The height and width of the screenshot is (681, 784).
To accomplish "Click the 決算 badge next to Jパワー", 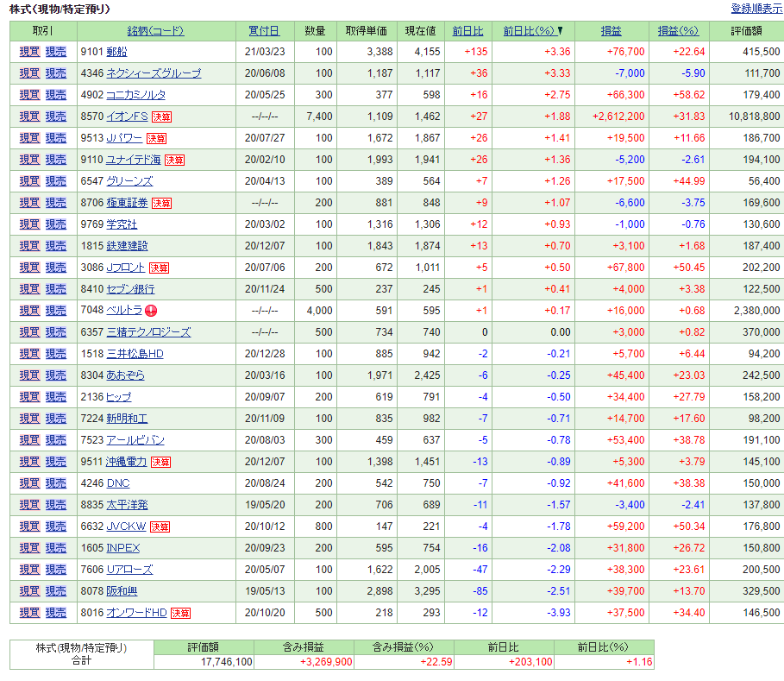I will [156, 139].
